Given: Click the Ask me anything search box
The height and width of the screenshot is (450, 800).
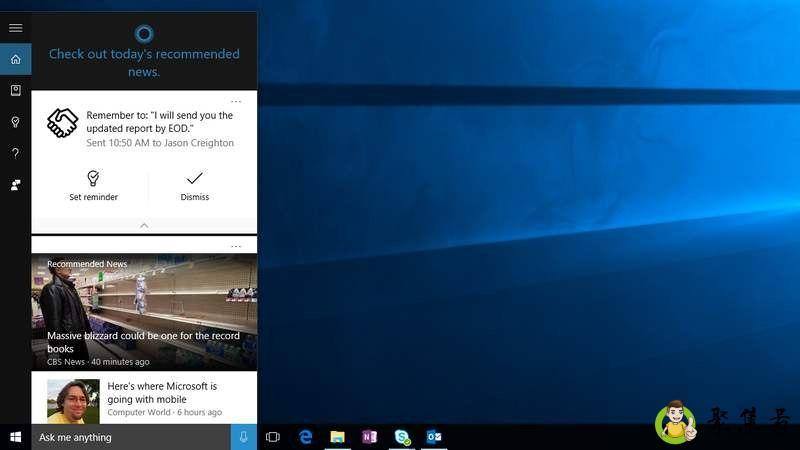Looking at the screenshot, I should 130,437.
